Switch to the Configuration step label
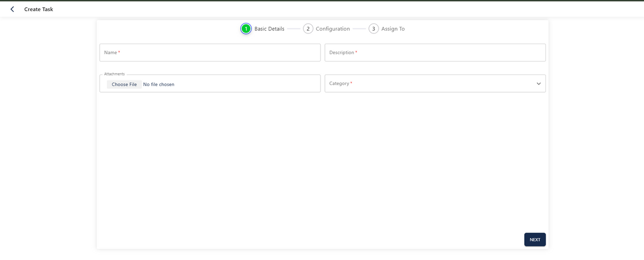 coord(333,29)
